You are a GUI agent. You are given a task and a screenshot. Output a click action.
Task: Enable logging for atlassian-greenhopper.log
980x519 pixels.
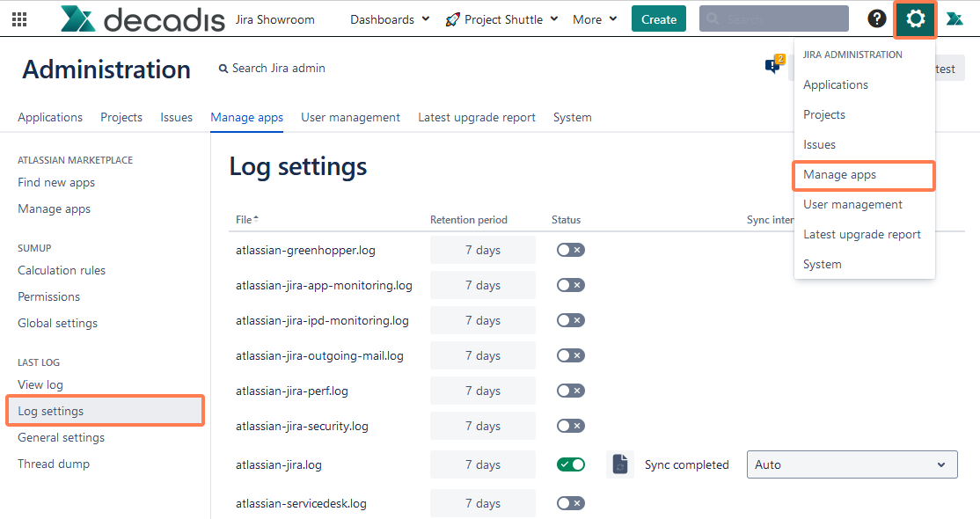570,250
